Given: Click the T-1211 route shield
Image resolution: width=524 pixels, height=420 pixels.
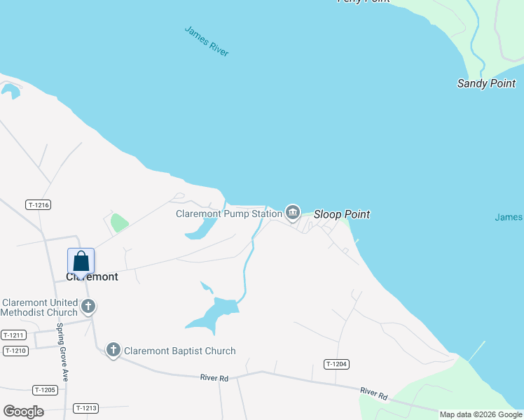Looking at the screenshot, I should pos(14,335).
